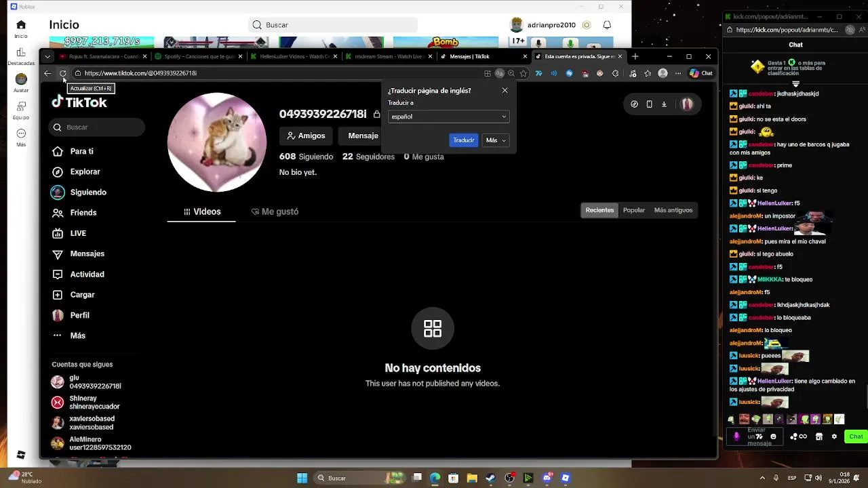This screenshot has width=868, height=488.
Task: Switch to rmdream Stream browser tab
Action: pos(389,57)
